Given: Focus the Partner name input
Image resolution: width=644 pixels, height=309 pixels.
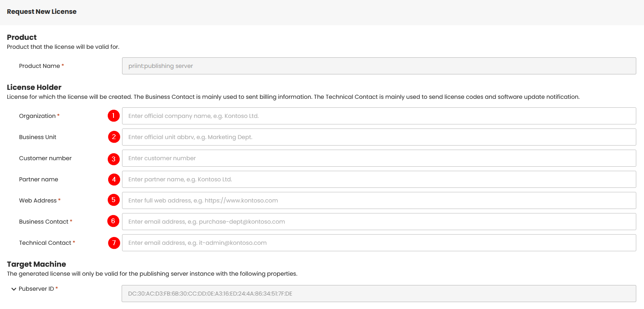Looking at the screenshot, I should coord(378,179).
